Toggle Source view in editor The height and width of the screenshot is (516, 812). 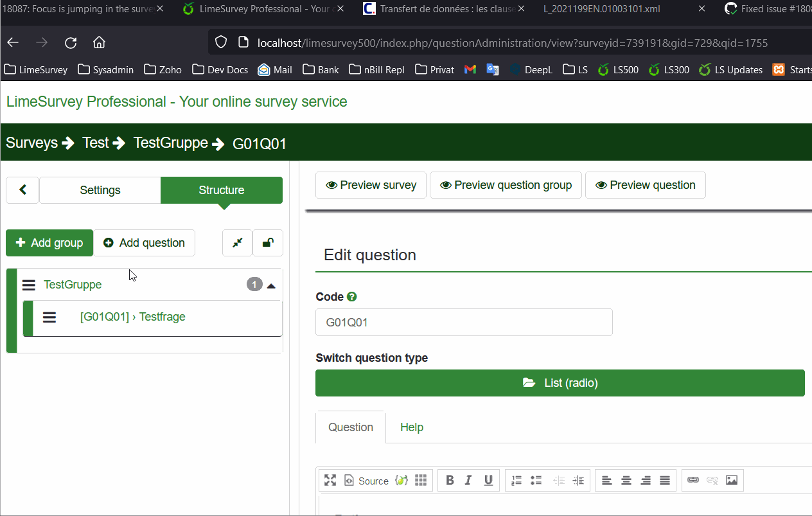point(366,480)
